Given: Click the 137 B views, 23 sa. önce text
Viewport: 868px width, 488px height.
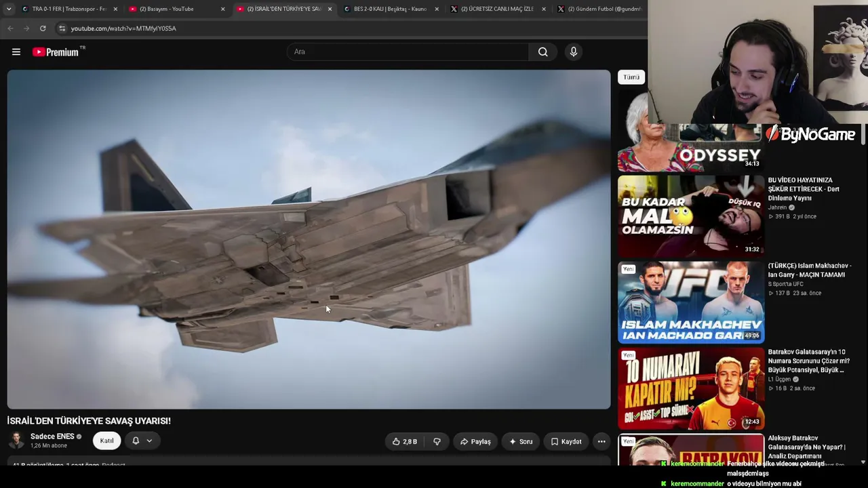Looking at the screenshot, I should tap(795, 293).
